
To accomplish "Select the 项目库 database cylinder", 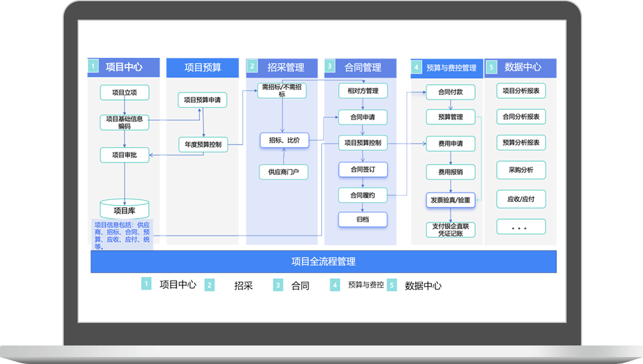I will coord(125,209).
